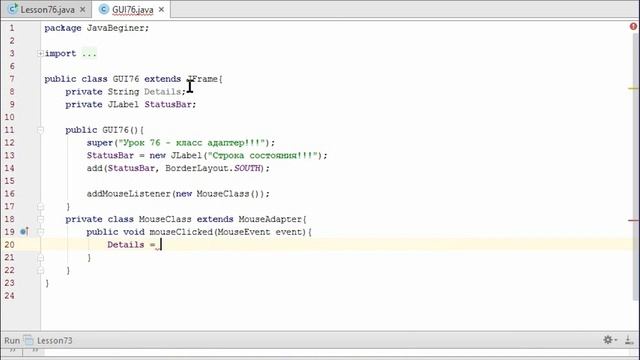Image resolution: width=640 pixels, height=360 pixels.
Task: Click the red error stripe in scrollbar
Action: point(633,220)
